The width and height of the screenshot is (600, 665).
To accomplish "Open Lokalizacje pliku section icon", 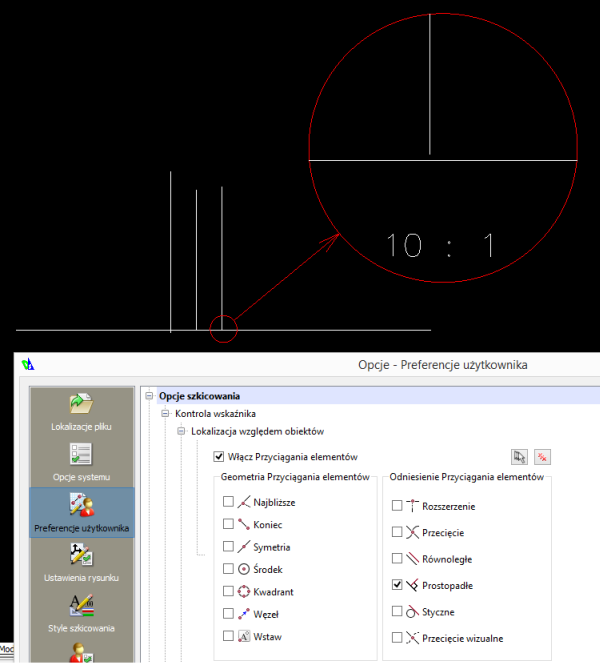I will 81,403.
